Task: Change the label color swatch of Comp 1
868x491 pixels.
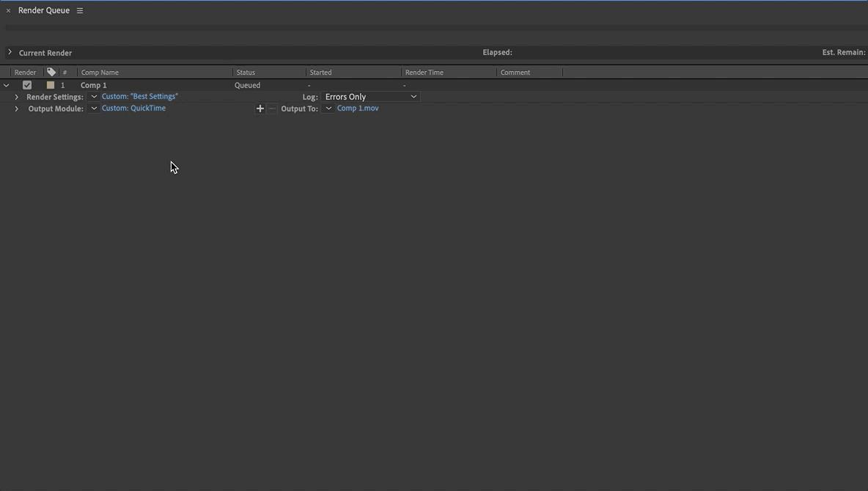Action: pyautogui.click(x=51, y=85)
